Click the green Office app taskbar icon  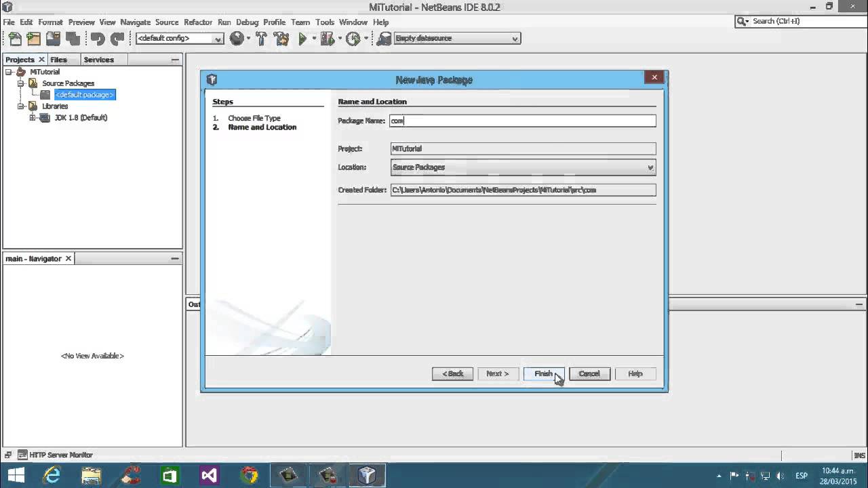click(170, 475)
